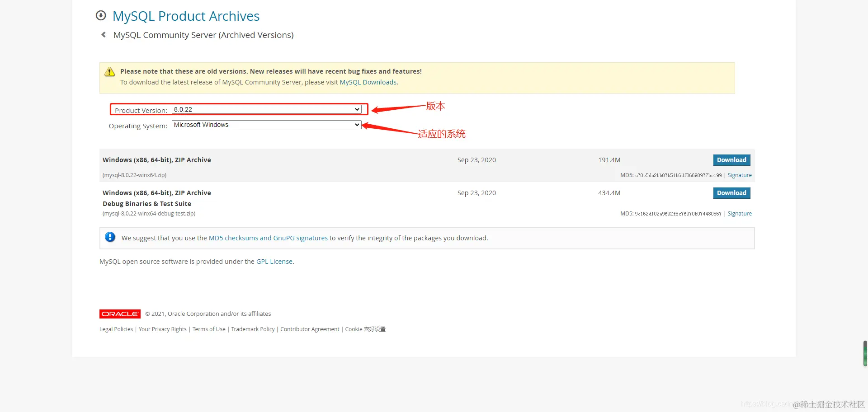
Task: Open Signature link for the debug-test zip
Action: tap(740, 214)
